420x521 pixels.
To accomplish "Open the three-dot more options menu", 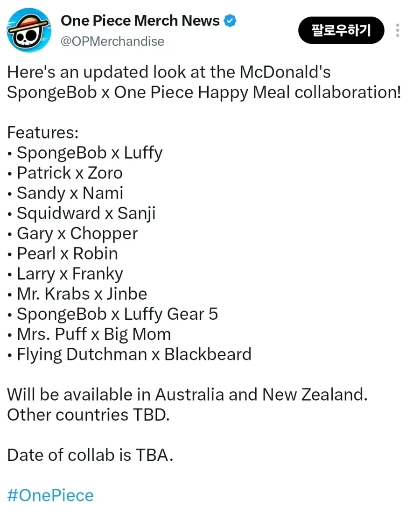I will (x=398, y=30).
